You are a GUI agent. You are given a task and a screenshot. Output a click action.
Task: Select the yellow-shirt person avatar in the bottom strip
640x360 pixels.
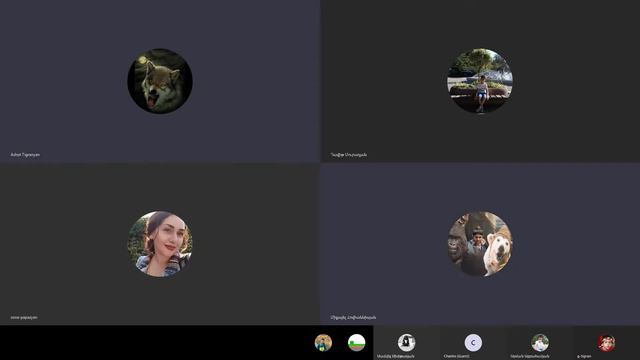(x=323, y=342)
